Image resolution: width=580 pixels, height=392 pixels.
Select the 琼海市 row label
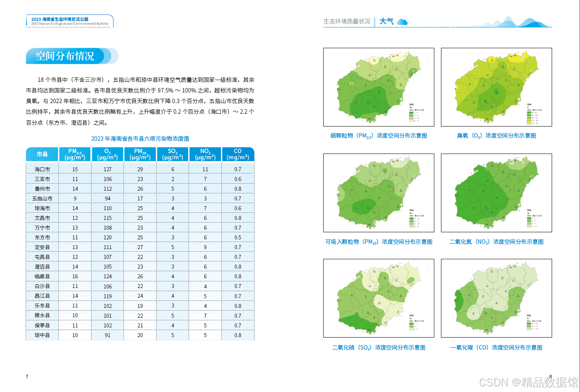pyautogui.click(x=43, y=208)
